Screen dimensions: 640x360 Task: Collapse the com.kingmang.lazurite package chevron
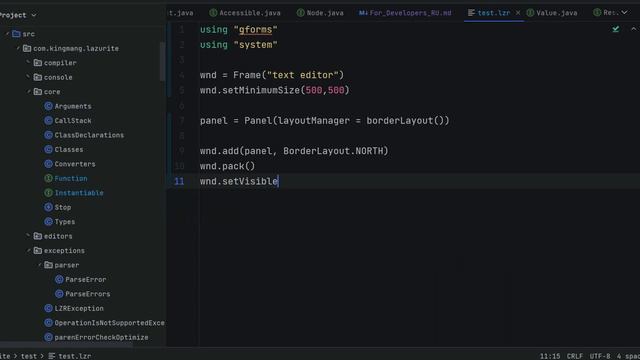[x=18, y=48]
